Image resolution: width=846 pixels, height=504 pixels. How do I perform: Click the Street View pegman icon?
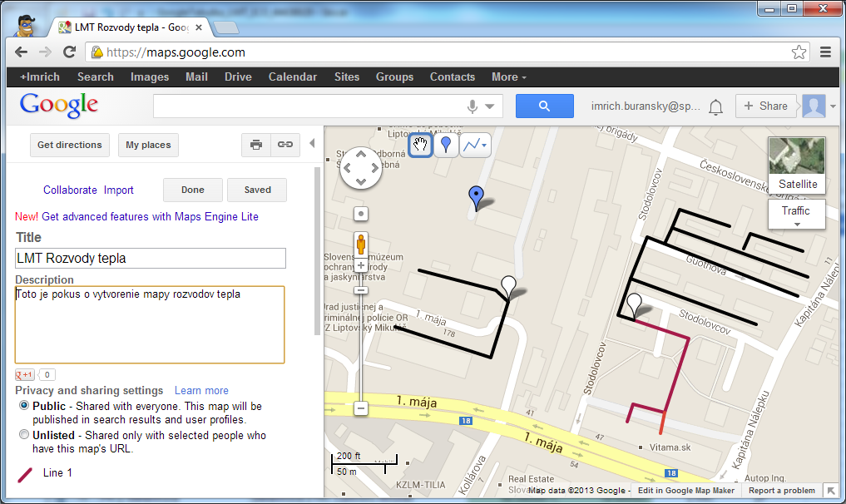tap(361, 244)
